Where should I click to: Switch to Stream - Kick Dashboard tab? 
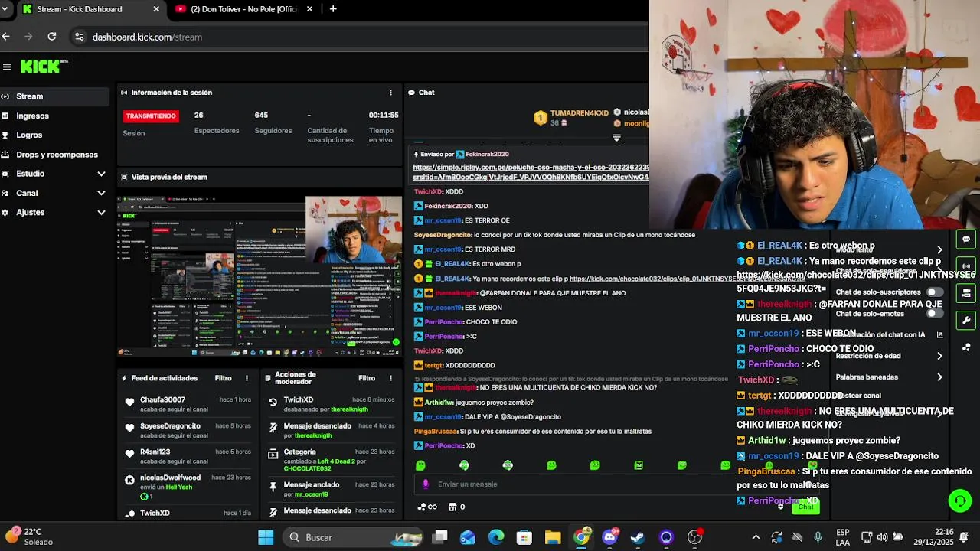pyautogui.click(x=90, y=9)
